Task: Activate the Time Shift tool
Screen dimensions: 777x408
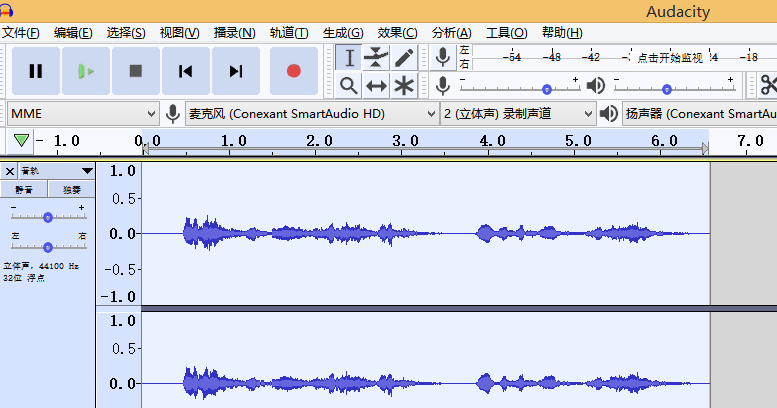Action: click(376, 85)
